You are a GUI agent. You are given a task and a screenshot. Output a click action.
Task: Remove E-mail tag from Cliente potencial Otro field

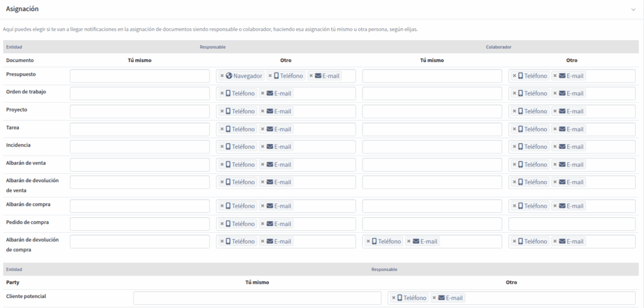pyautogui.click(x=434, y=298)
